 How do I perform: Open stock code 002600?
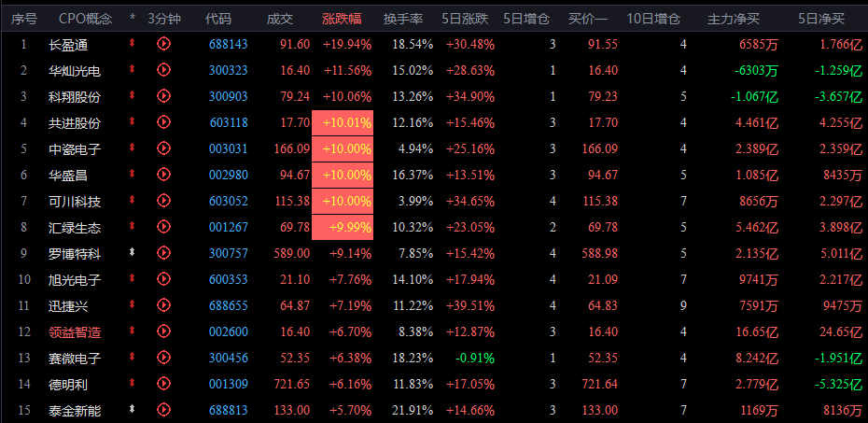[228, 331]
